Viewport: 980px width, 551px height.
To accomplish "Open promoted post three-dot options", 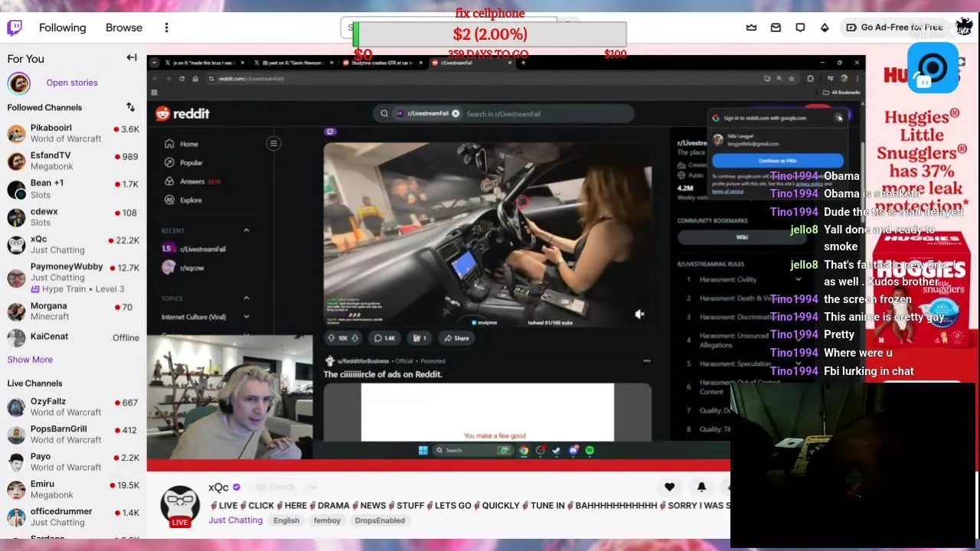I will click(647, 360).
